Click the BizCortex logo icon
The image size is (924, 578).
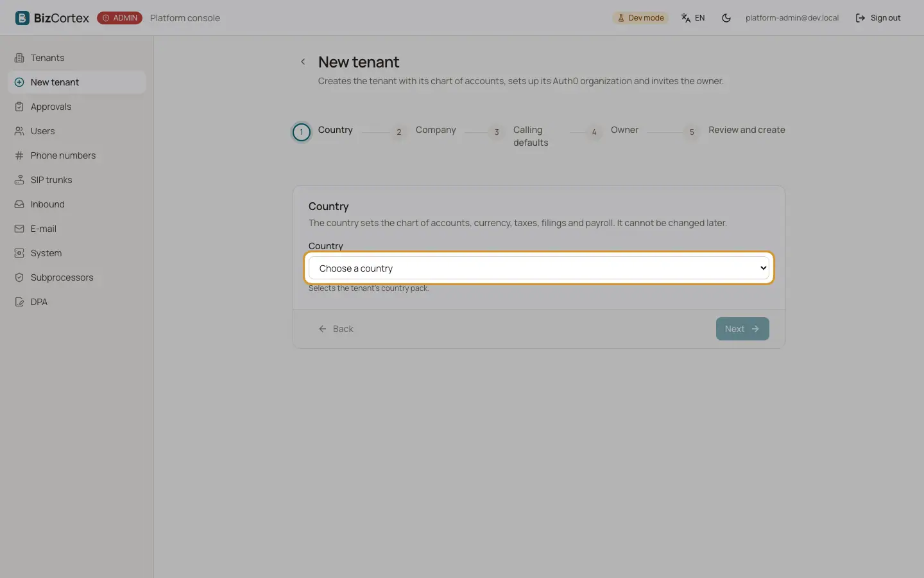pos(22,18)
